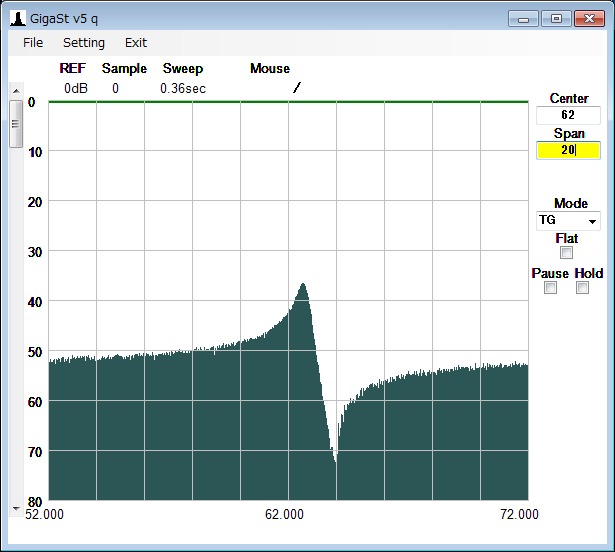This screenshot has width=615, height=552.
Task: Click the yellow Span input field
Action: [x=568, y=150]
